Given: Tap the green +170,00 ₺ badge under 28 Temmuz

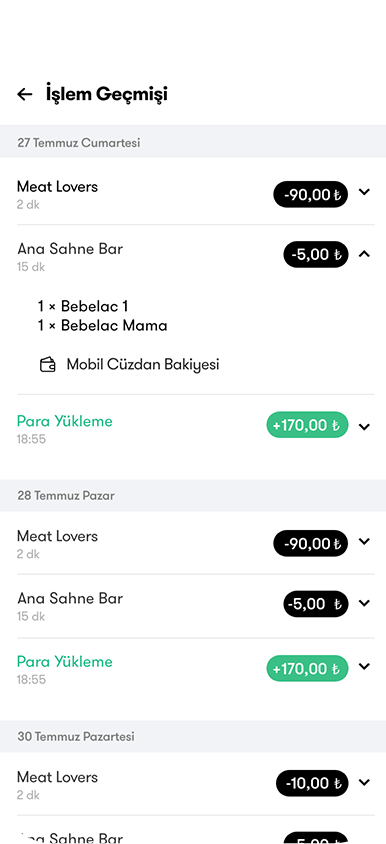Looking at the screenshot, I should (307, 669).
